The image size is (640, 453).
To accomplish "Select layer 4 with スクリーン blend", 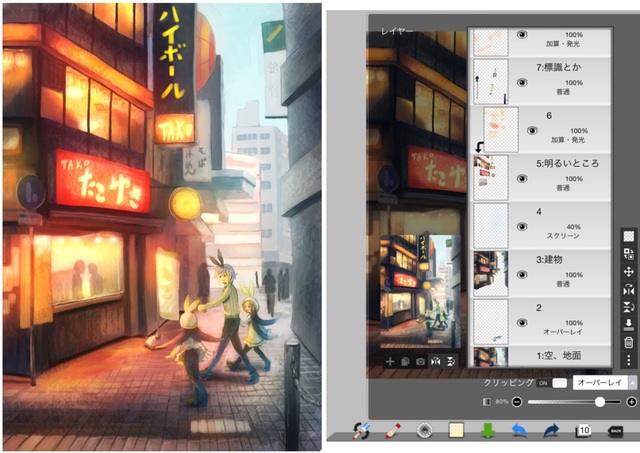I will 542,226.
